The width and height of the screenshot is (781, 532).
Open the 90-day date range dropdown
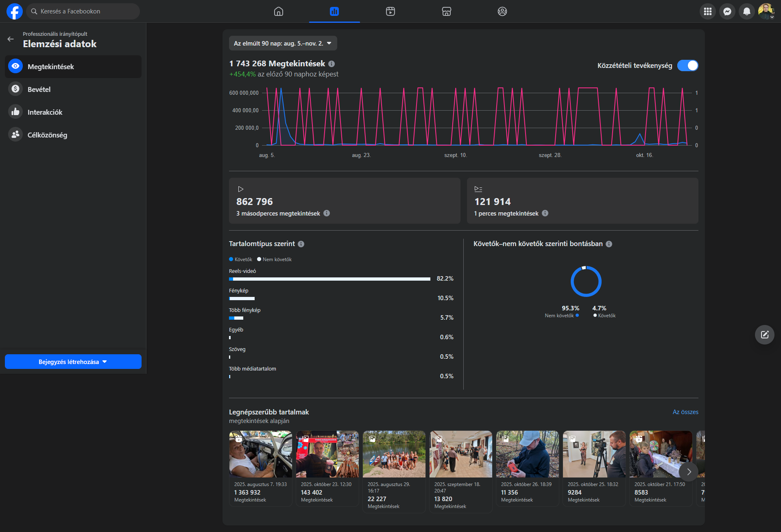(283, 44)
